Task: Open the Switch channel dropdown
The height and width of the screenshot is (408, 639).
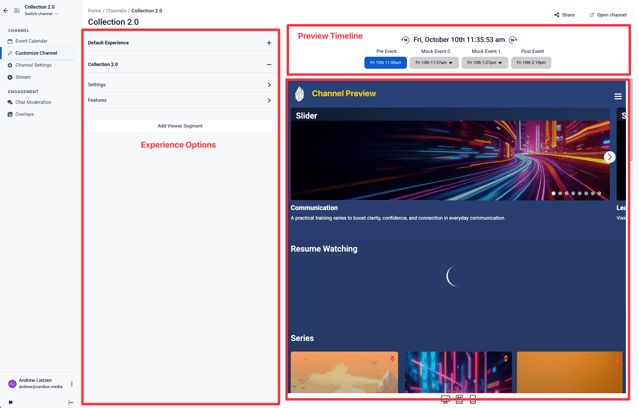Action: point(41,14)
